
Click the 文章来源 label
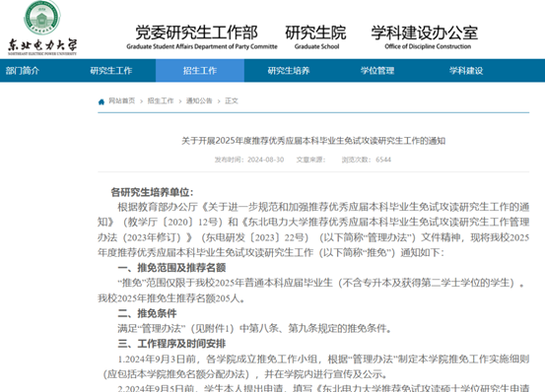pos(310,160)
